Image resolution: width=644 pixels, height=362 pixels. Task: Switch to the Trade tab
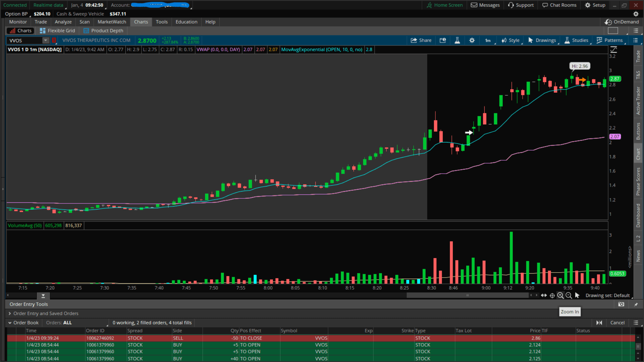[x=41, y=22]
